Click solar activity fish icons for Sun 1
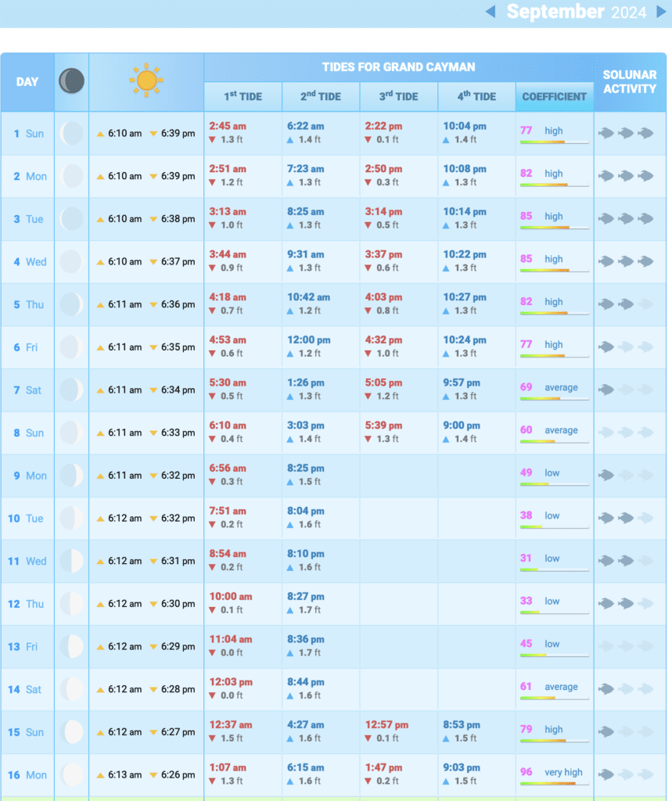Viewport: 672px width, 801px height. coord(625,133)
